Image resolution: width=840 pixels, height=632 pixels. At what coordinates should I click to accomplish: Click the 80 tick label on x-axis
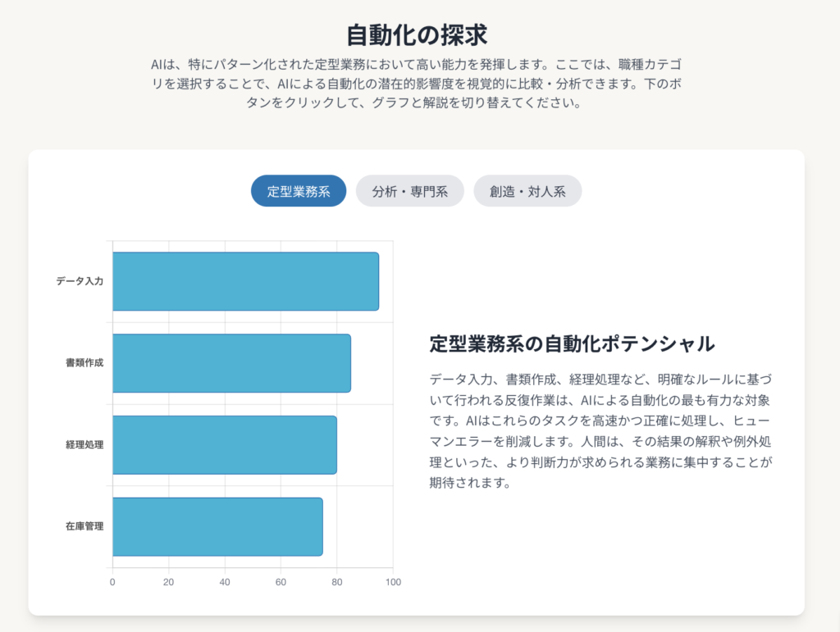pyautogui.click(x=336, y=582)
